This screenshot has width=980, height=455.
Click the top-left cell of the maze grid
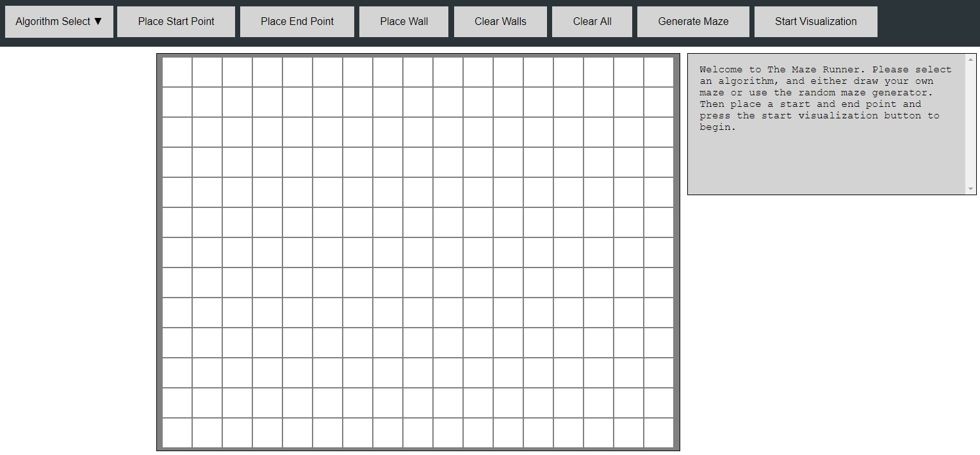(177, 72)
